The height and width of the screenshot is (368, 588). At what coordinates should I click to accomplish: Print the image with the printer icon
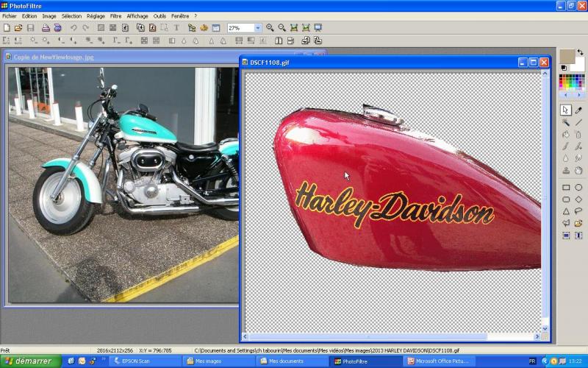point(46,28)
